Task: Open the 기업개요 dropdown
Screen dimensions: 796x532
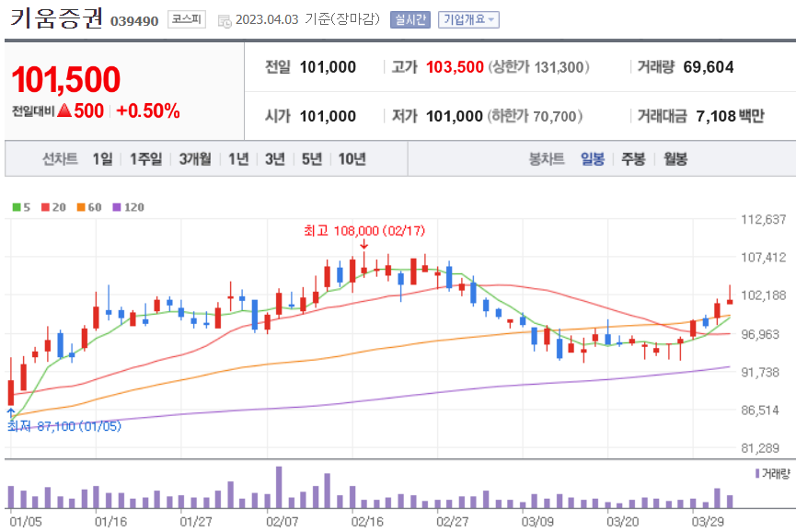Action: click(468, 20)
